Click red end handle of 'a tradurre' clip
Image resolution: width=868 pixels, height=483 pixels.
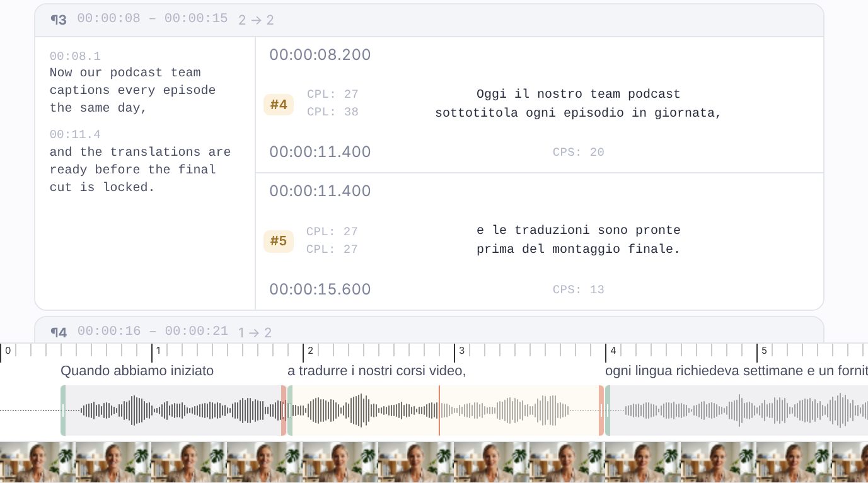(601, 410)
